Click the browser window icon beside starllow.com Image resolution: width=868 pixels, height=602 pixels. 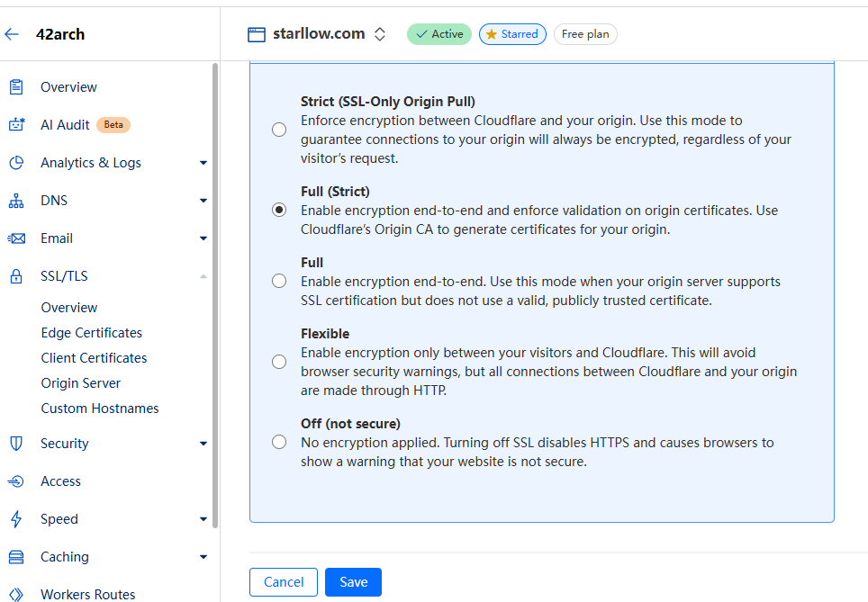click(x=257, y=34)
